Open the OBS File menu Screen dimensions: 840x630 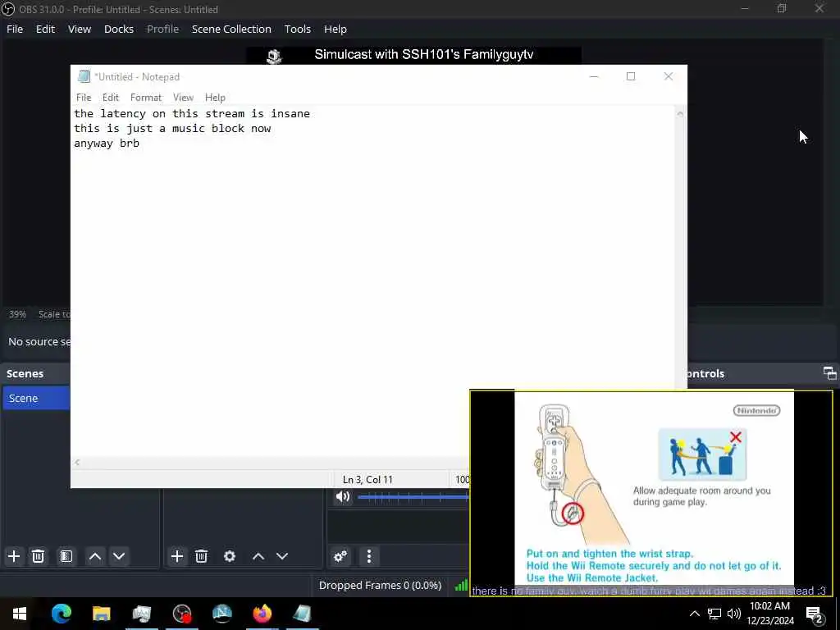tap(15, 29)
